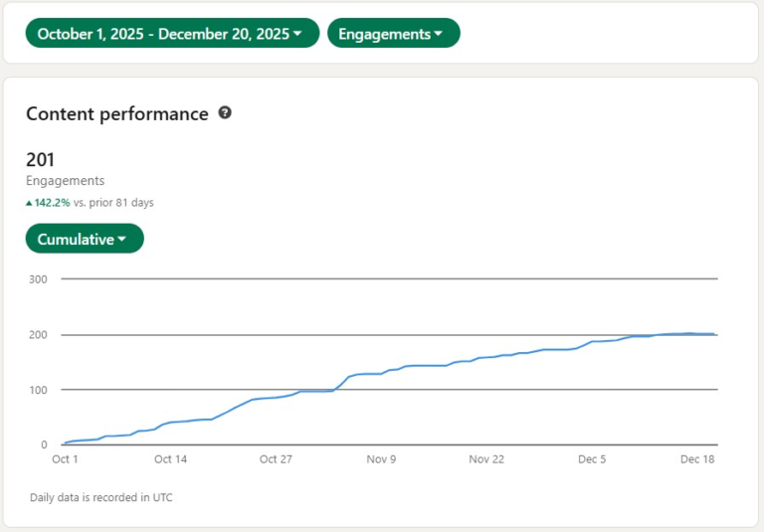Click the Nov 9 axis label

[x=381, y=459]
